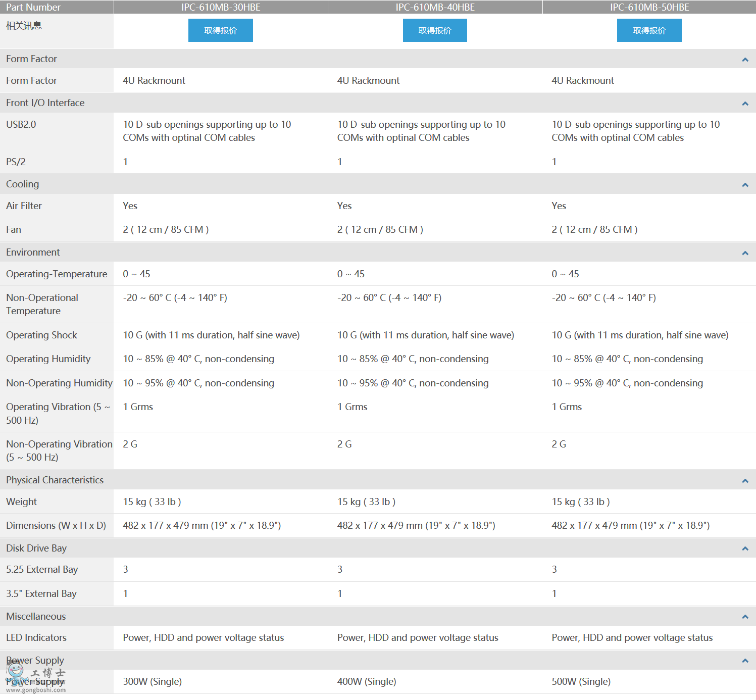The image size is (756, 700).
Task: Select the IPC-610MB-30HBE column header
Action: click(x=221, y=7)
